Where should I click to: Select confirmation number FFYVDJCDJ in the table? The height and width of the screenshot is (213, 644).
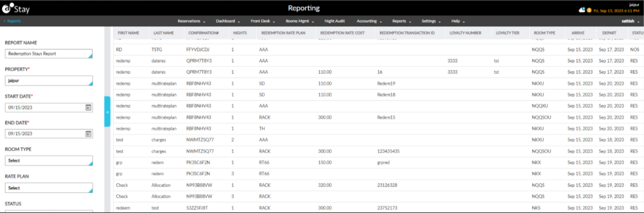(x=198, y=50)
